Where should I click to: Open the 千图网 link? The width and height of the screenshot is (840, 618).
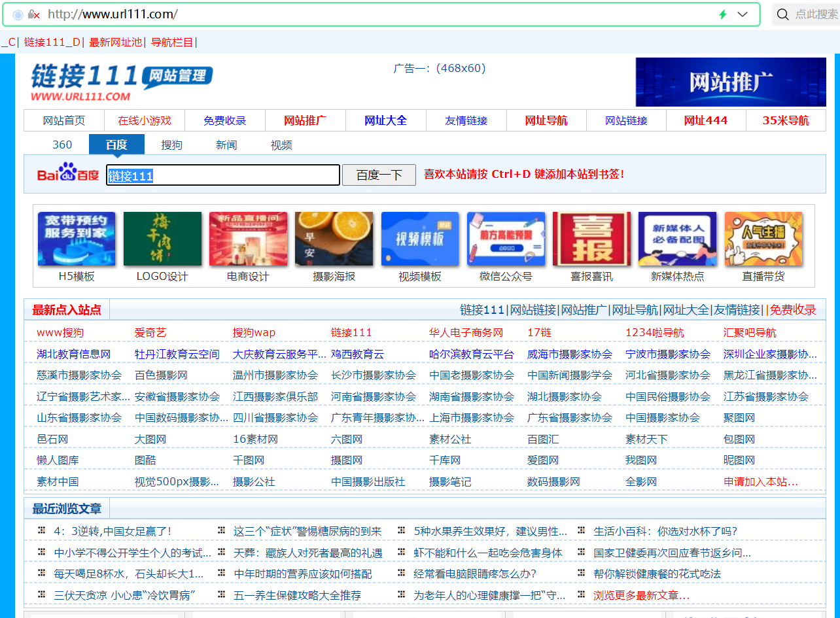click(x=249, y=460)
